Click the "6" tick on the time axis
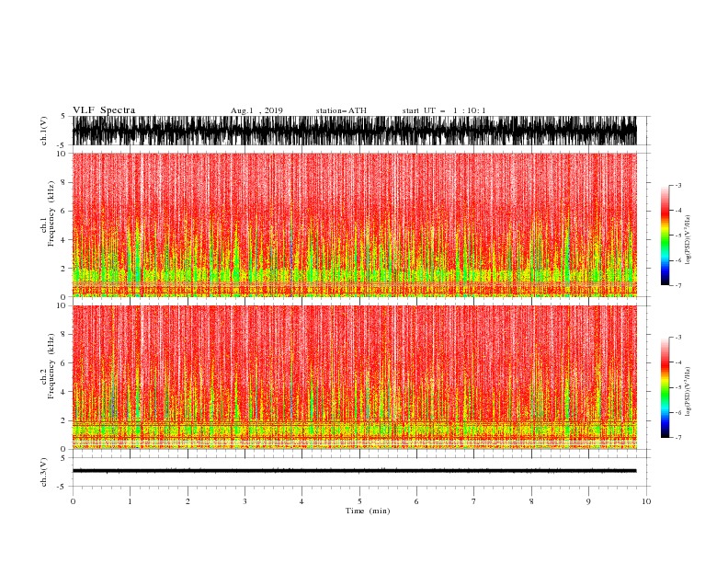The height and width of the screenshot is (563, 728). (x=416, y=501)
